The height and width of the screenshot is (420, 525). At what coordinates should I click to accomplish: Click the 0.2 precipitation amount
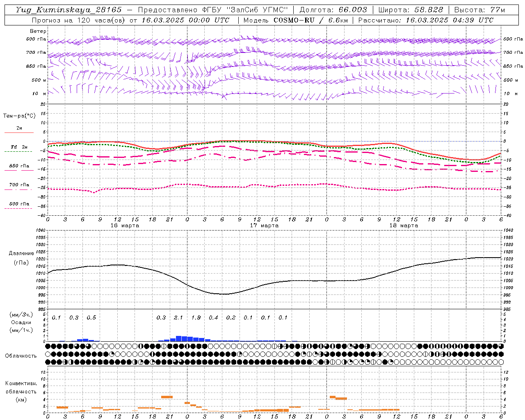click(231, 317)
